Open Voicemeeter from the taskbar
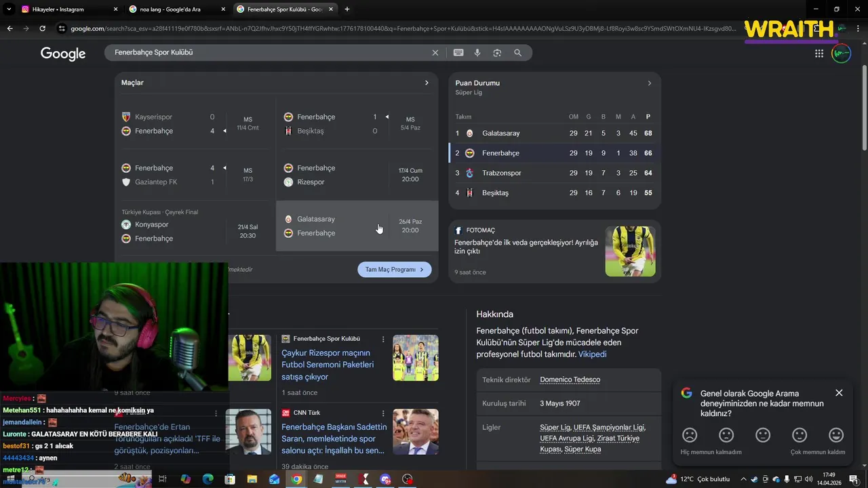 coord(341,479)
